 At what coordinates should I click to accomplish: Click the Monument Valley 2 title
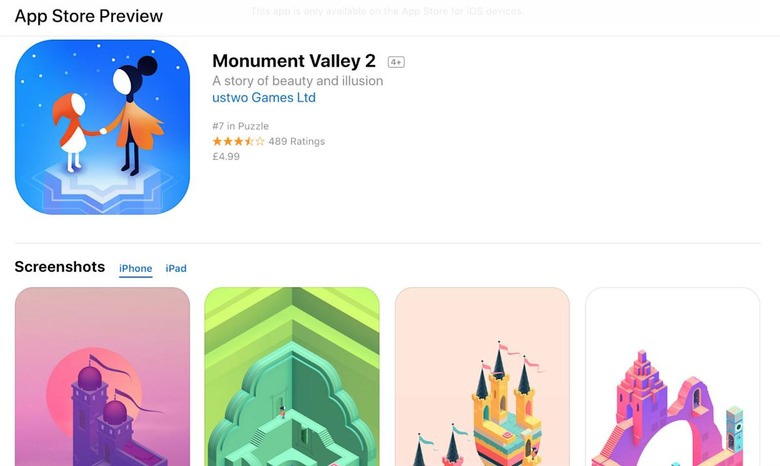pos(294,61)
